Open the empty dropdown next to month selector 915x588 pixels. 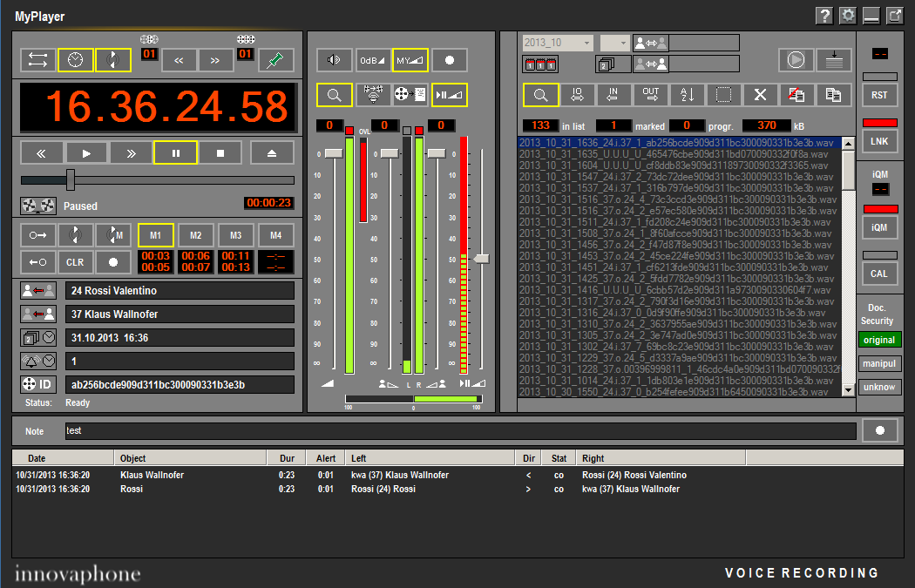(613, 43)
